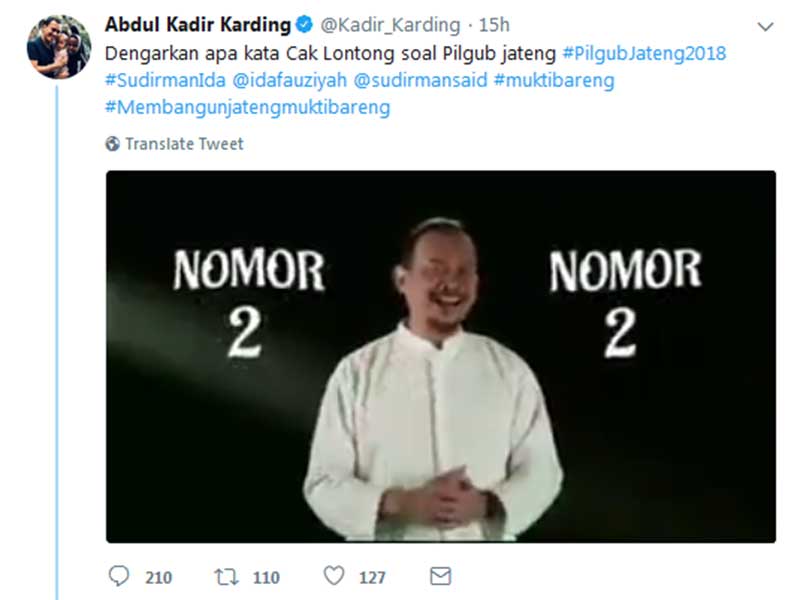Click the 210 replies count
Viewport: 800px width, 600px height.
(159, 578)
